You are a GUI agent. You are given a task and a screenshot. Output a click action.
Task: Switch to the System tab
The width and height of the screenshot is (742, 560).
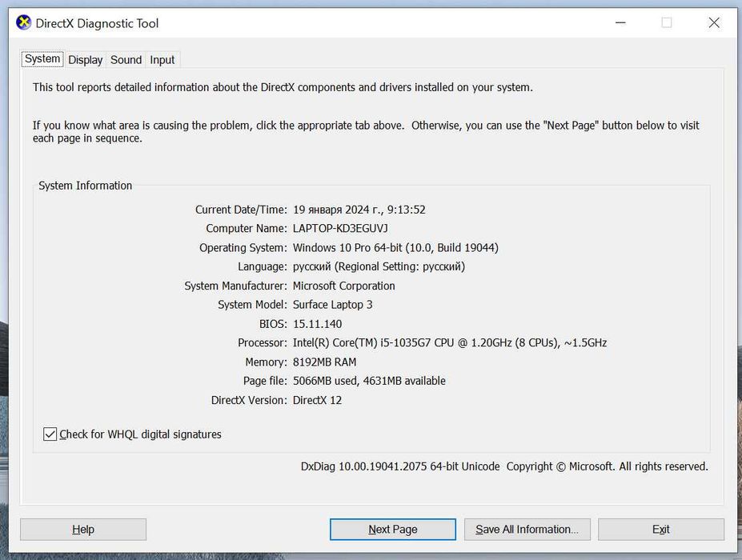pyautogui.click(x=42, y=59)
